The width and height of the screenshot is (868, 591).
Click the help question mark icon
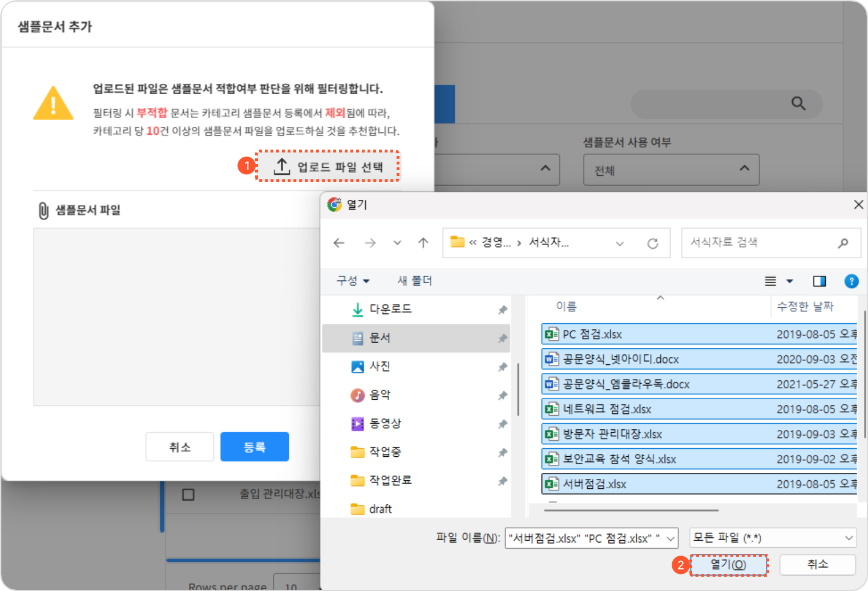coord(851,281)
